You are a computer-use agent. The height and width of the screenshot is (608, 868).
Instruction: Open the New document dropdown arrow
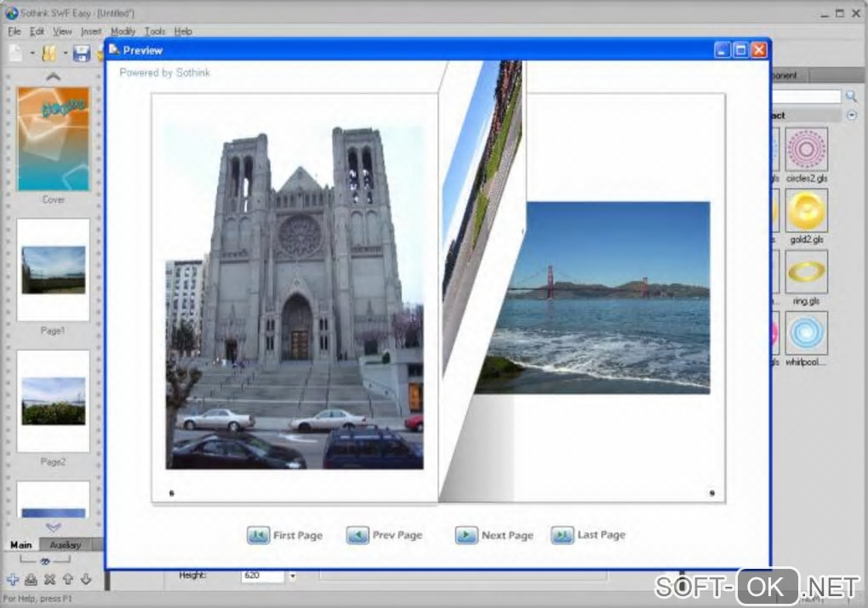pos(31,54)
